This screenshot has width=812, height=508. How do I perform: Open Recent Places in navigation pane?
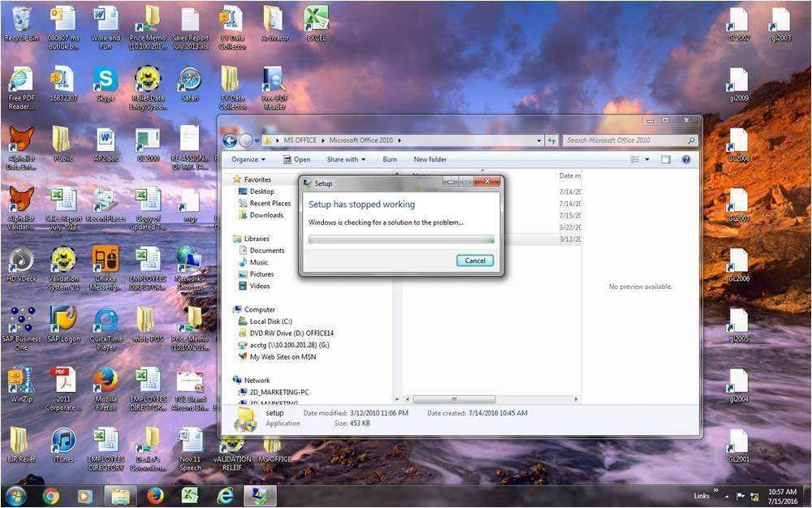click(x=265, y=204)
